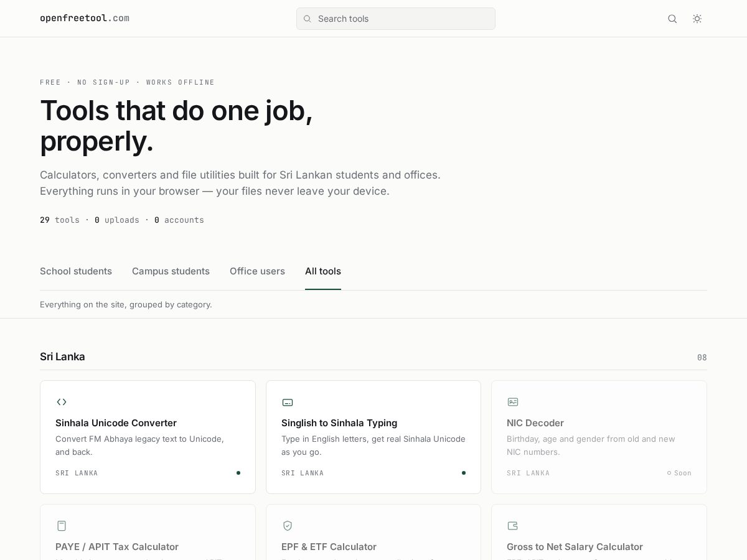Screen dimensions: 747x560
Task: Switch to the Office users tab
Action: point(257,271)
